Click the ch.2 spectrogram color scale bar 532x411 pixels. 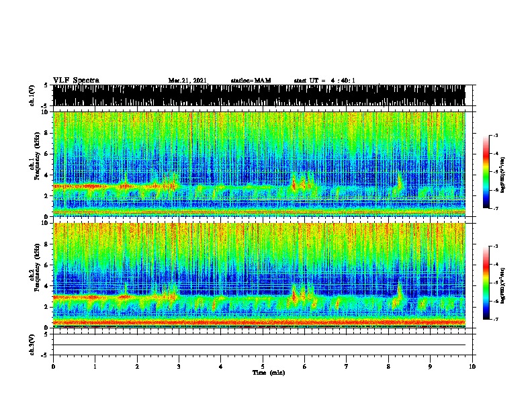pyautogui.click(x=486, y=283)
